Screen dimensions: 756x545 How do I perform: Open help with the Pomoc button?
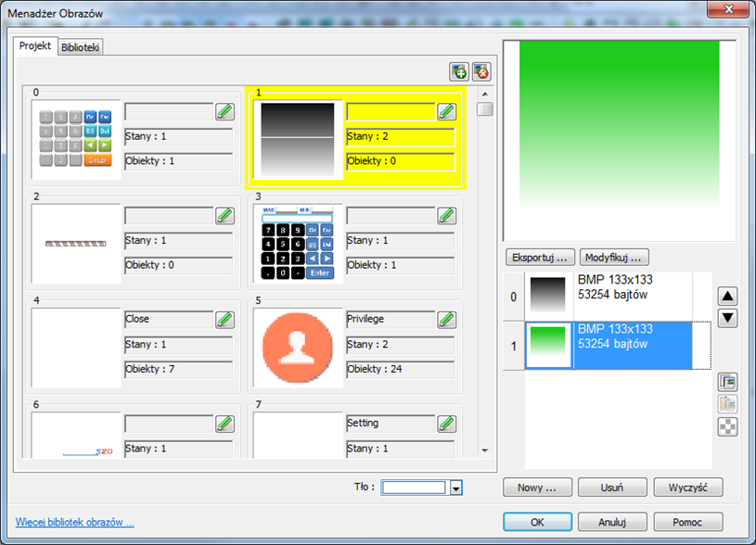[688, 522]
